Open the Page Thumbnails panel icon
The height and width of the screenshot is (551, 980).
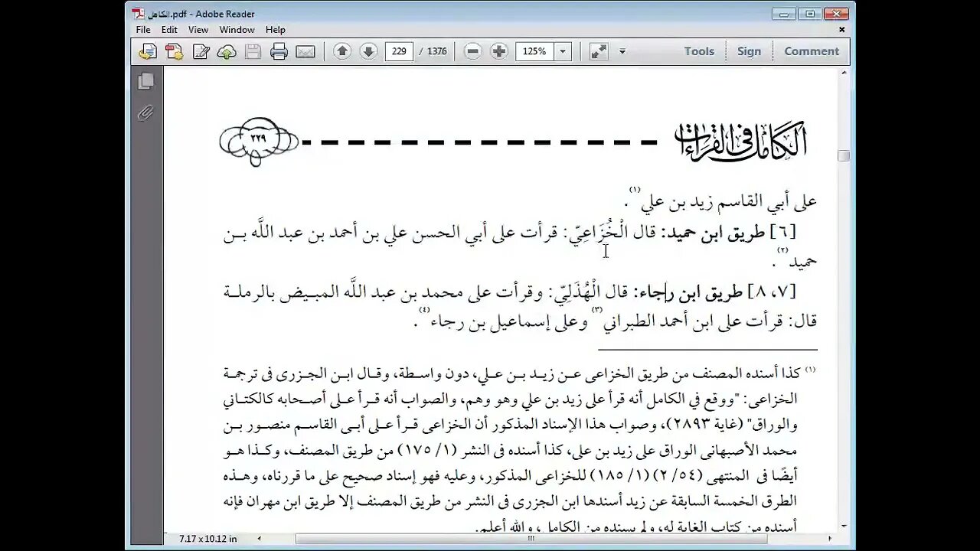coord(146,81)
